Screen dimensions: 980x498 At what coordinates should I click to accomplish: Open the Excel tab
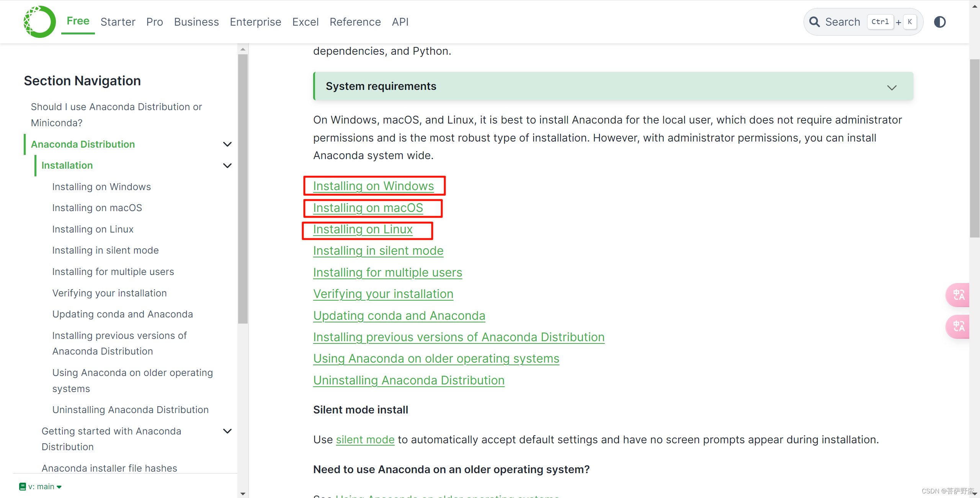305,22
